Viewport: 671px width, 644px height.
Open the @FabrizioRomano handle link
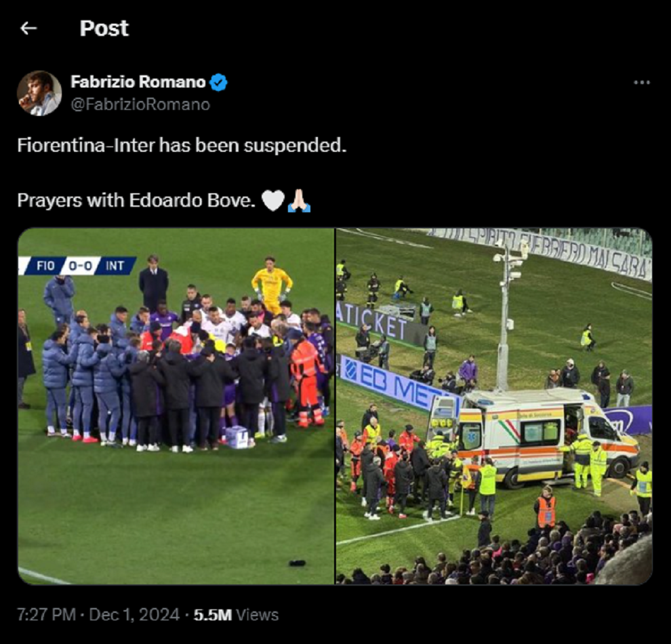click(140, 104)
